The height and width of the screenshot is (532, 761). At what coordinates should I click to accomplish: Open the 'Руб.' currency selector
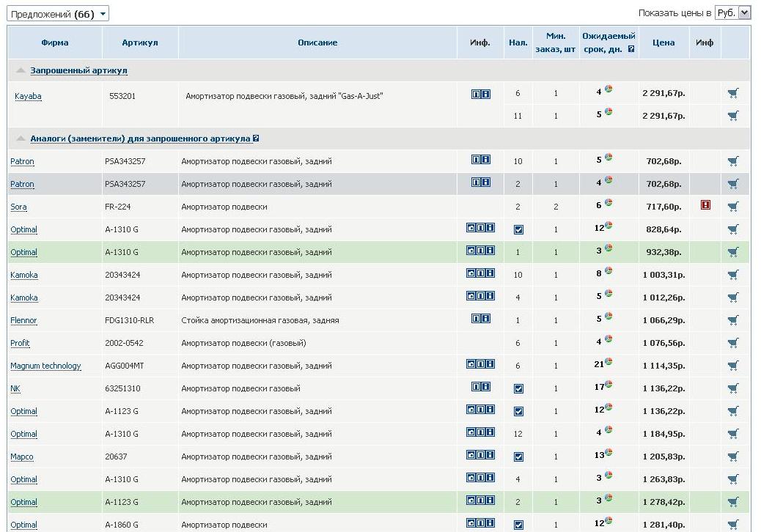point(733,12)
